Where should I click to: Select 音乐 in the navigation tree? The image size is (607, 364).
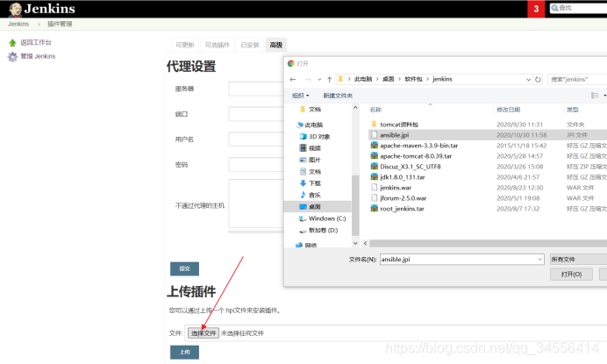point(311,195)
